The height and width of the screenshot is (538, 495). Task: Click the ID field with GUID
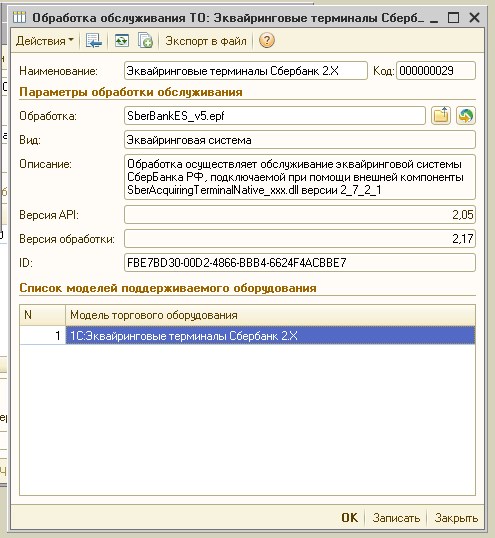coord(300,263)
